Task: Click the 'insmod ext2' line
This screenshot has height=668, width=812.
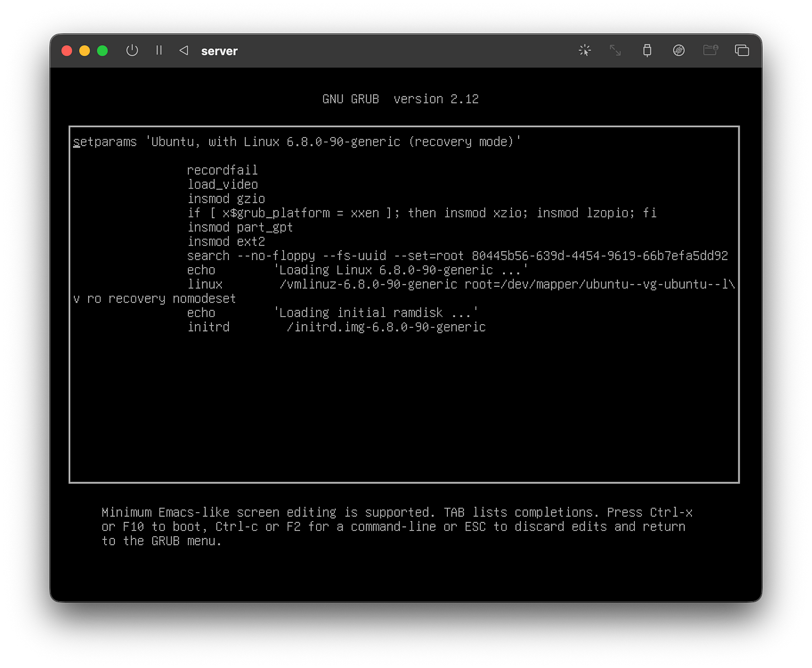Action: point(226,242)
